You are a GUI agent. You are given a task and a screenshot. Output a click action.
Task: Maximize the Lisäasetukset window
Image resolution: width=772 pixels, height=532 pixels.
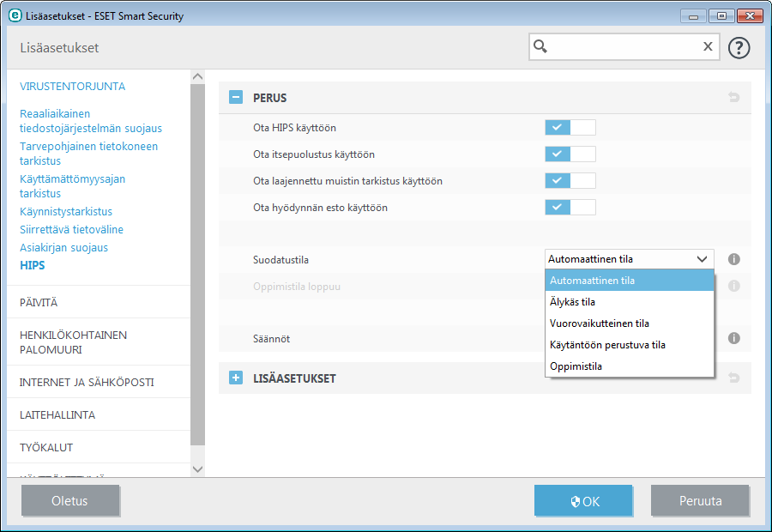(721, 16)
